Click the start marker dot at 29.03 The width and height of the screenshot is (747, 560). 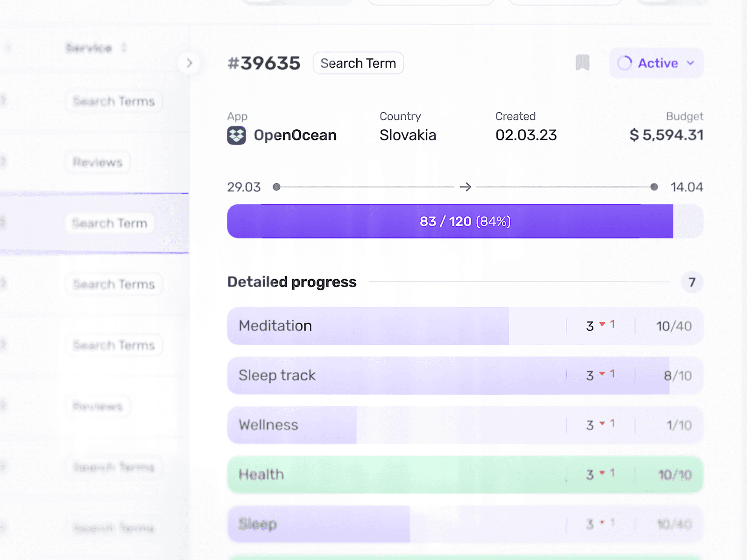tap(276, 187)
